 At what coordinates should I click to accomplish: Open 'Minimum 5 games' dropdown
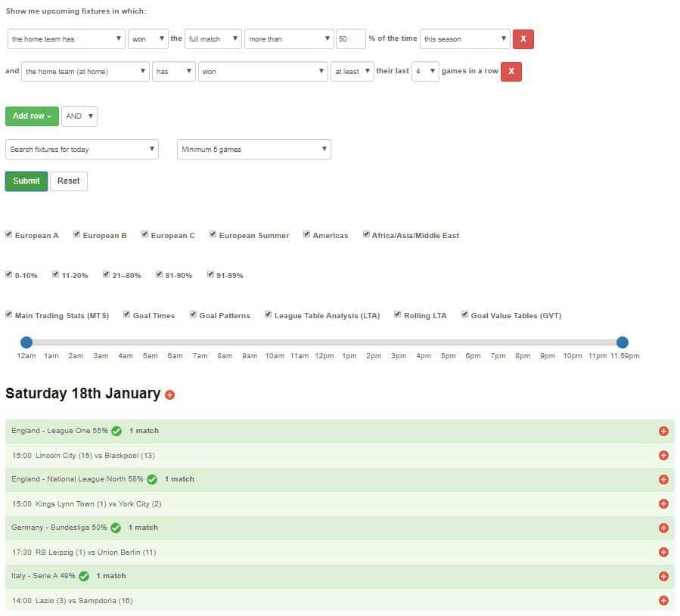(253, 150)
